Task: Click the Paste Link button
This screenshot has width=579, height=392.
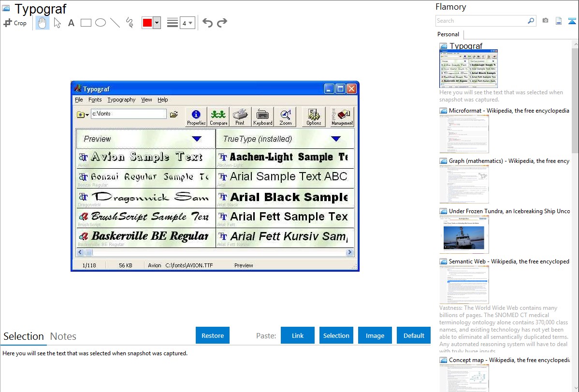Action: (298, 335)
